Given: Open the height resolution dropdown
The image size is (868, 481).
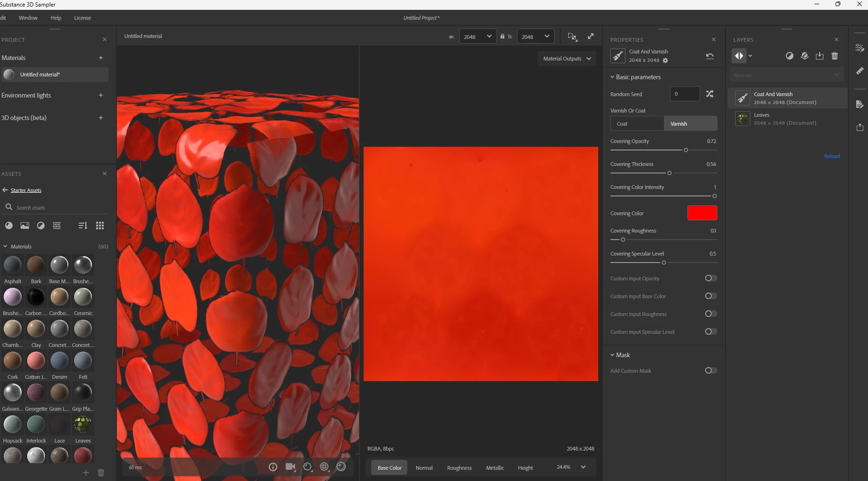Looking at the screenshot, I should (535, 37).
